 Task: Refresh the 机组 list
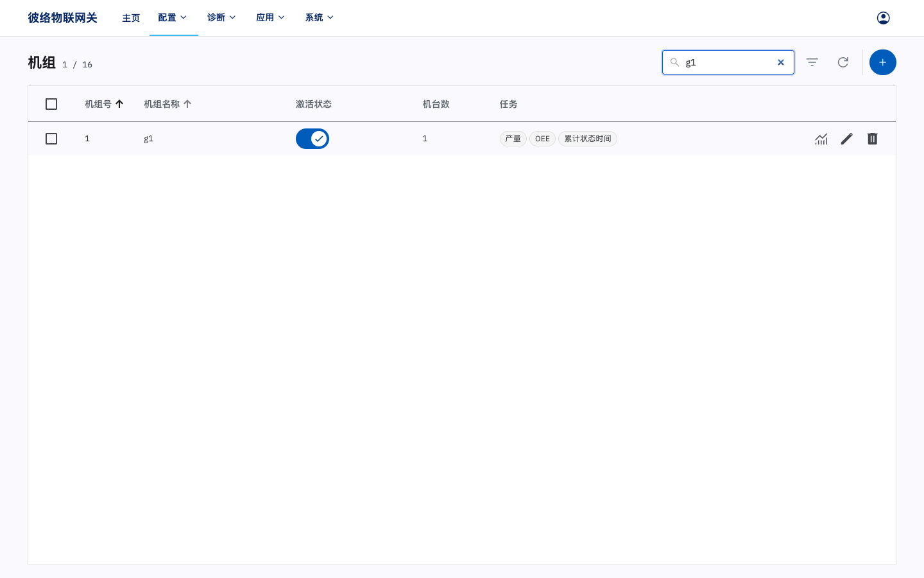coord(843,62)
